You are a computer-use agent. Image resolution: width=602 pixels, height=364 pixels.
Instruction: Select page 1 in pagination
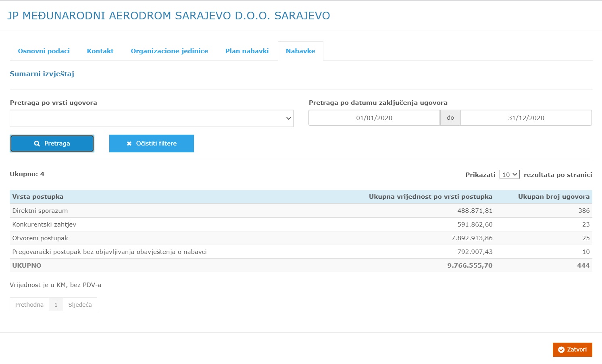[x=56, y=305]
